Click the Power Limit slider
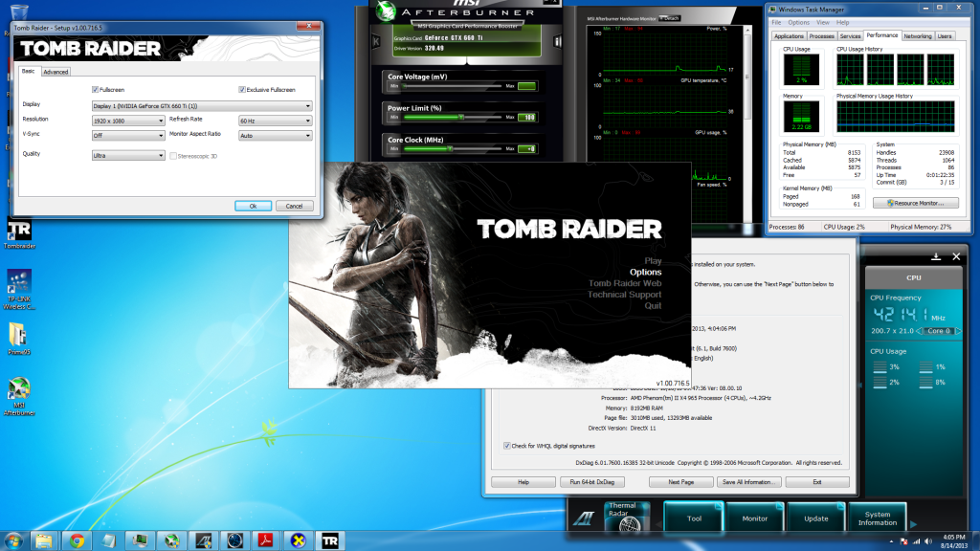Screen dimensions: 980x551 point(450,118)
